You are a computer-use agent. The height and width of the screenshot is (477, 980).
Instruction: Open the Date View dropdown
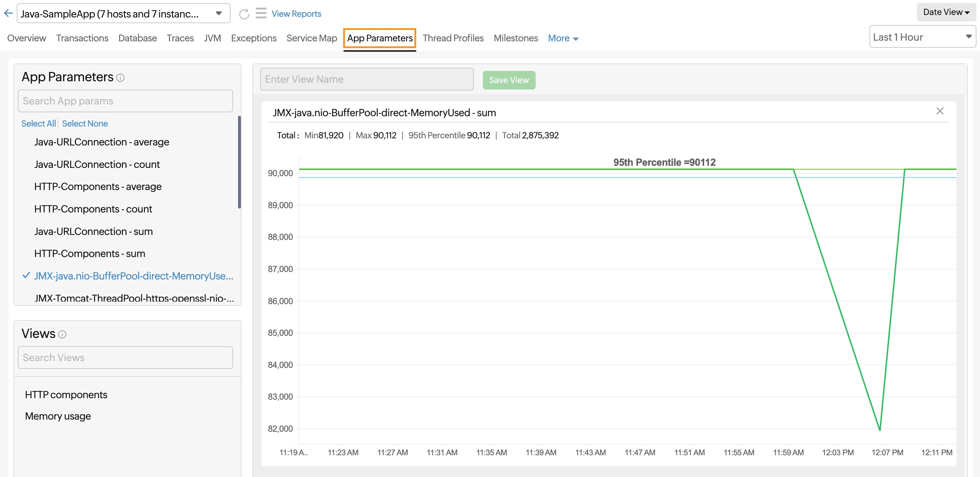coord(946,12)
